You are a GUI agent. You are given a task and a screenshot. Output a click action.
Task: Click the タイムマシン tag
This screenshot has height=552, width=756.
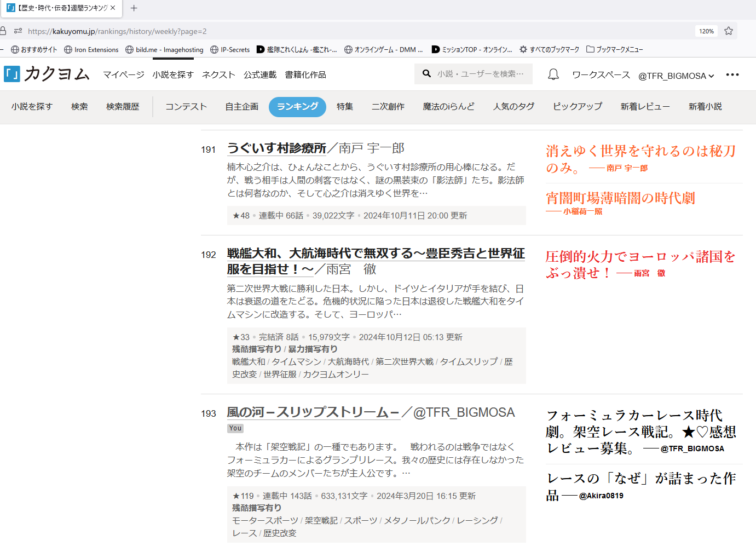click(296, 361)
